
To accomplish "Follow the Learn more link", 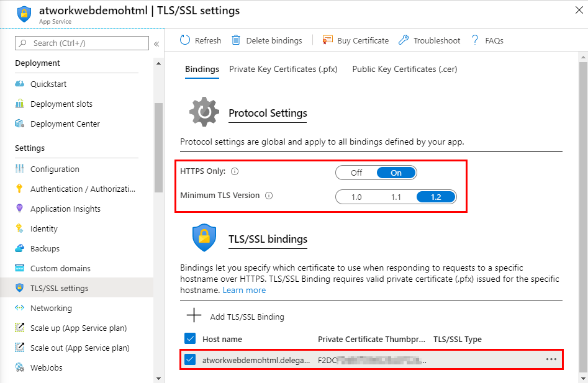I will pyautogui.click(x=244, y=290).
